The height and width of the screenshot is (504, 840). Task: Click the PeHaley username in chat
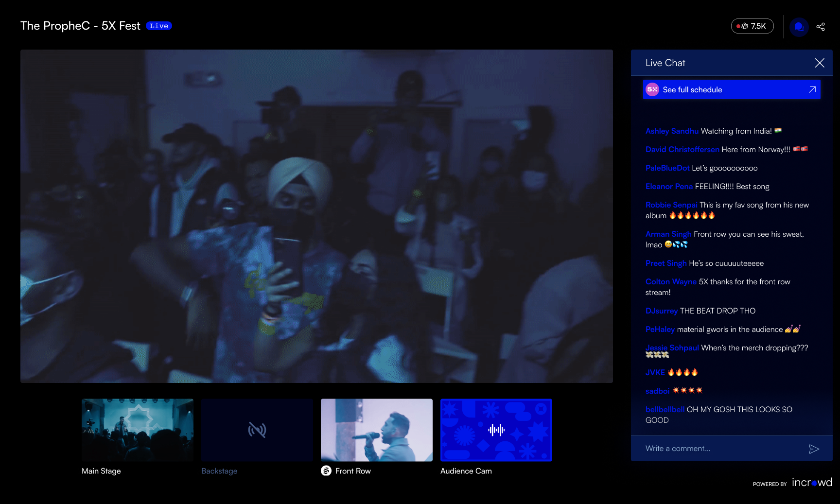tap(660, 330)
